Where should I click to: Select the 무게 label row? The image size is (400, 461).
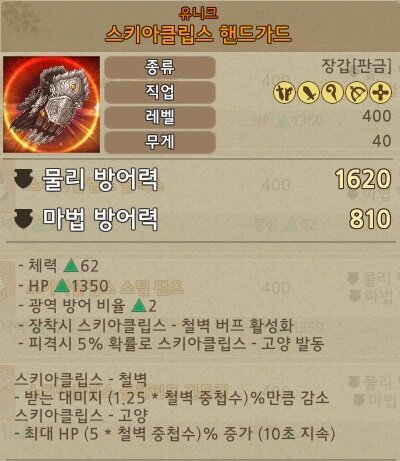(x=160, y=142)
